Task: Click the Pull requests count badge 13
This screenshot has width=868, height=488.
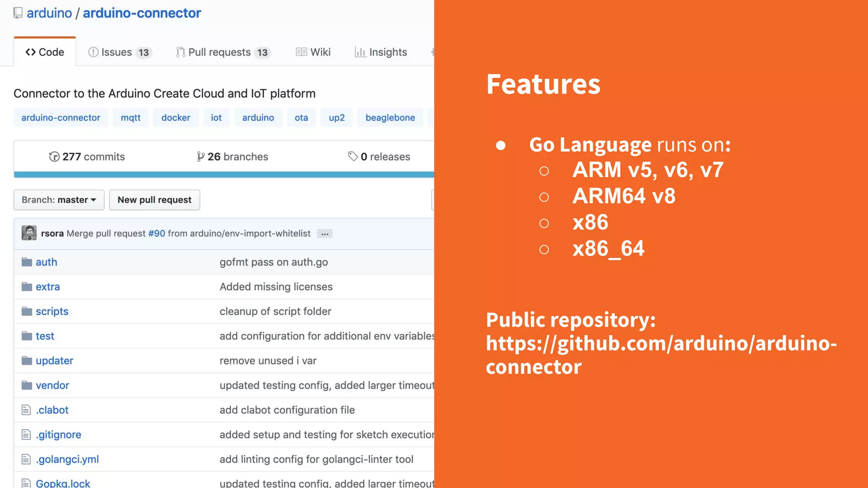Action: coord(262,53)
